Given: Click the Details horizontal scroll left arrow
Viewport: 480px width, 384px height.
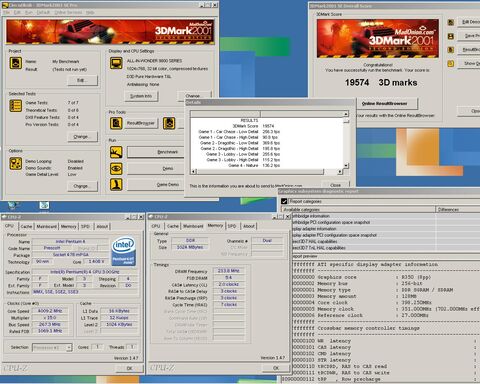Looking at the screenshot, I should point(193,172).
